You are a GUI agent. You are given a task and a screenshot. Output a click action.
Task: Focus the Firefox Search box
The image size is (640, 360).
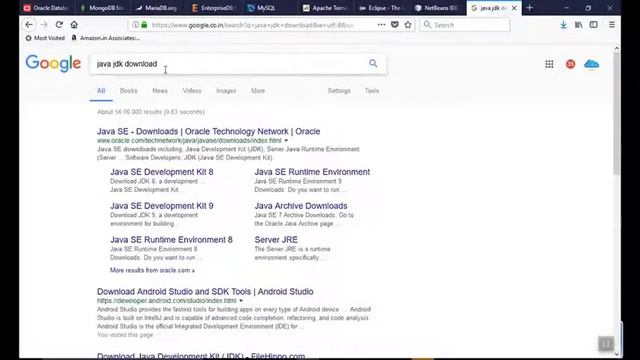[465, 25]
